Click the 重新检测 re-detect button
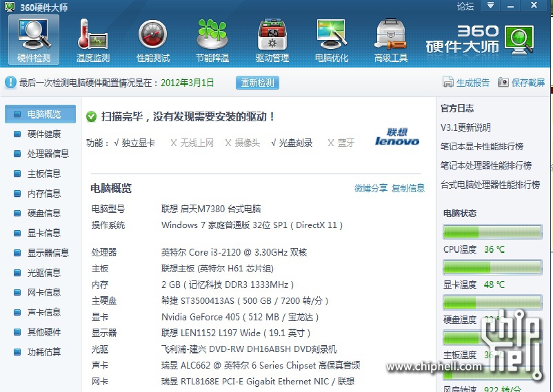The image size is (553, 392). (257, 83)
